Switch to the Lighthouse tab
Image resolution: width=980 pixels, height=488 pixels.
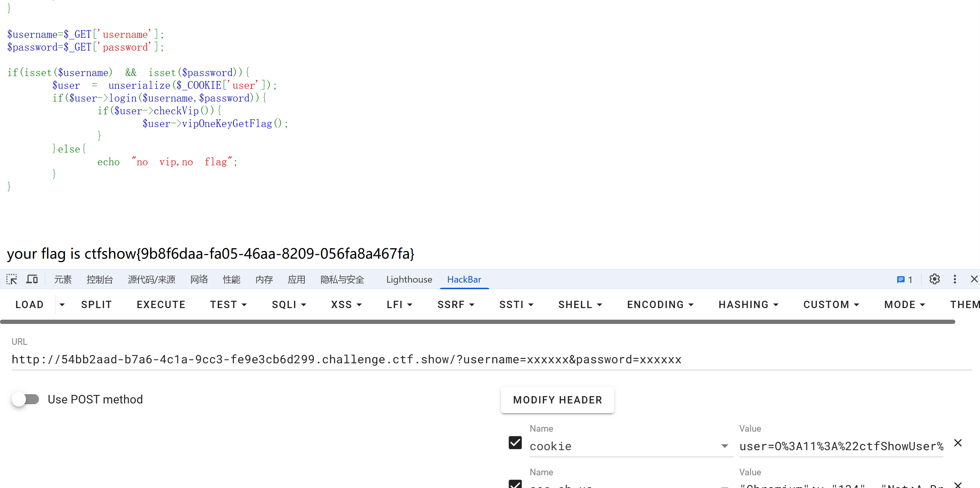[409, 280]
